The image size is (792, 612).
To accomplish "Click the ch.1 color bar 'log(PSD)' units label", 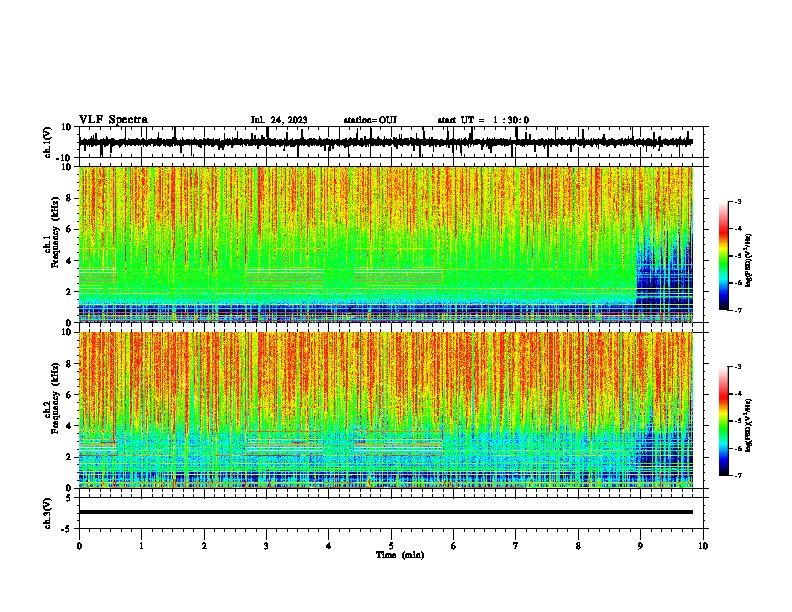I will [748, 260].
